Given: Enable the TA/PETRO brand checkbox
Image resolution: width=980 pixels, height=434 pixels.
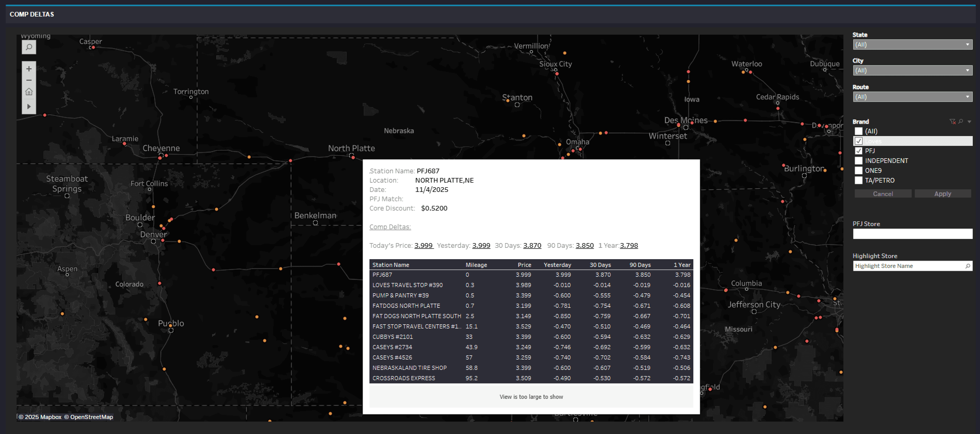Looking at the screenshot, I should (859, 180).
